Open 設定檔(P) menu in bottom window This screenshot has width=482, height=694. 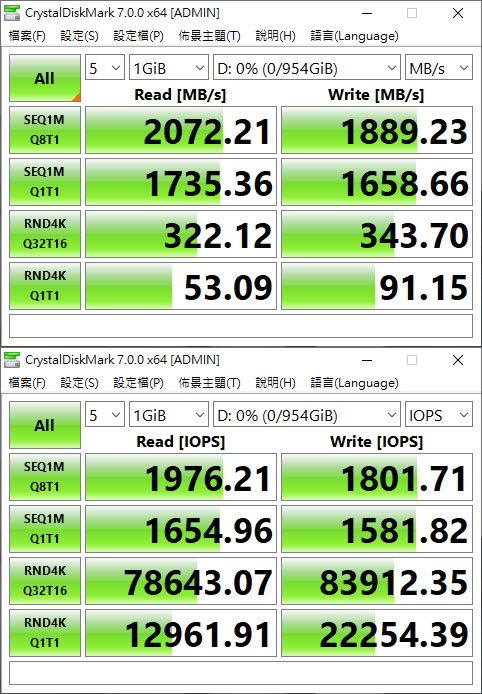[139, 383]
